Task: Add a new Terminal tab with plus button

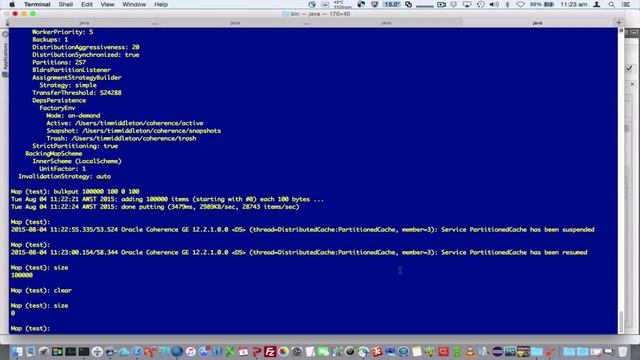Action: 618,23
